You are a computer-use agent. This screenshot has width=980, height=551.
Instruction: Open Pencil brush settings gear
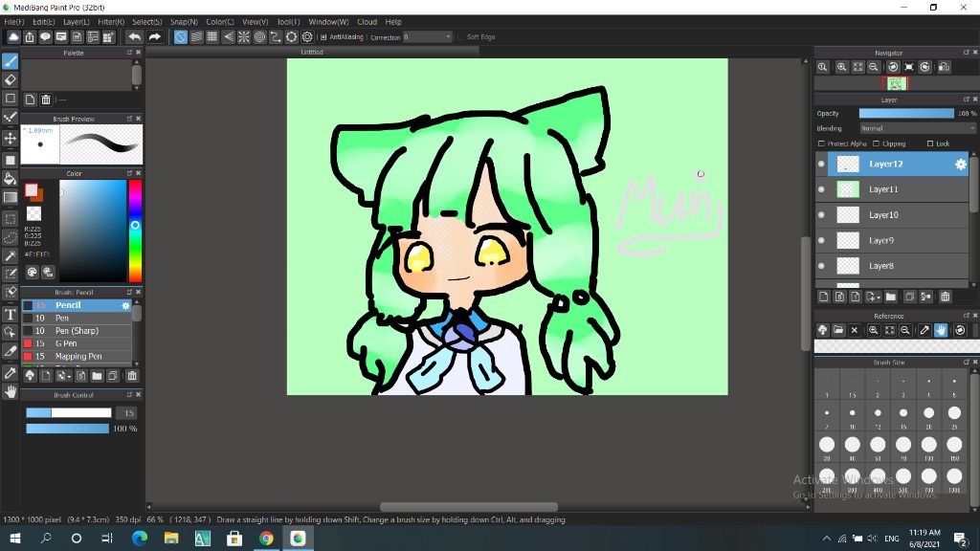(x=125, y=305)
